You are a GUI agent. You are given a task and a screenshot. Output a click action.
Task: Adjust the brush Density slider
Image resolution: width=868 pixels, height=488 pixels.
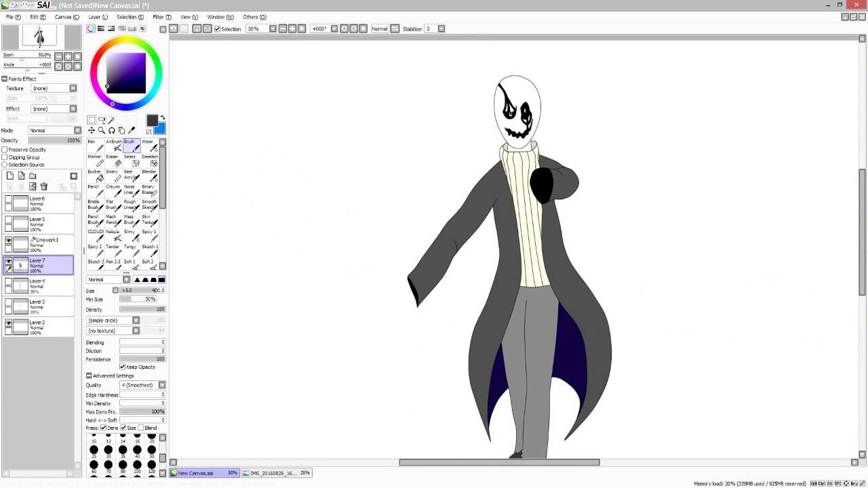tap(142, 309)
